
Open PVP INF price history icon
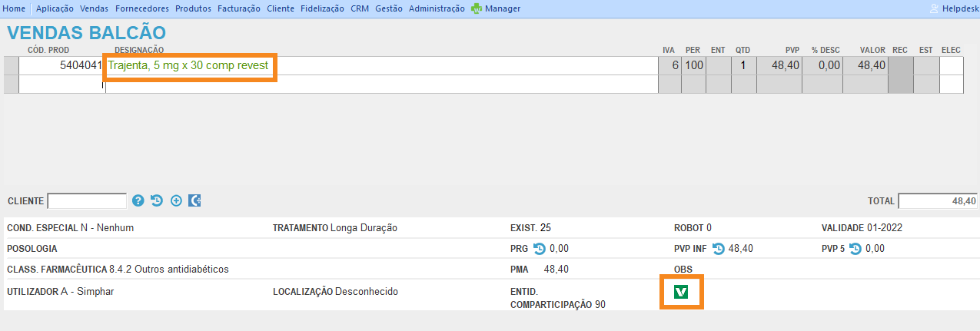coord(719,248)
